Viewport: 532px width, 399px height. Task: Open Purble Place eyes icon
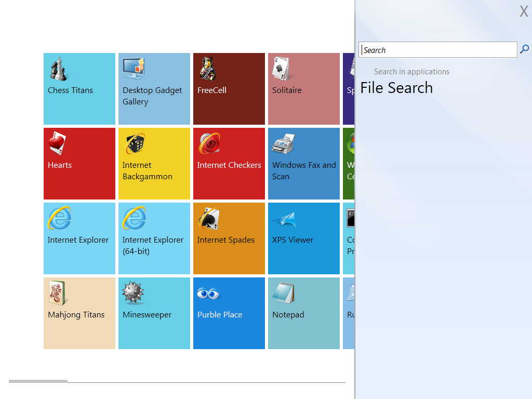tap(208, 293)
